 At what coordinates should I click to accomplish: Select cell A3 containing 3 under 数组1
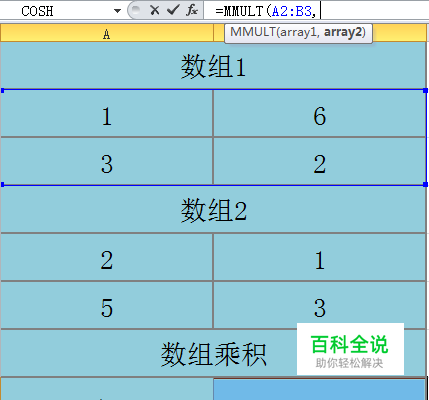tap(106, 161)
